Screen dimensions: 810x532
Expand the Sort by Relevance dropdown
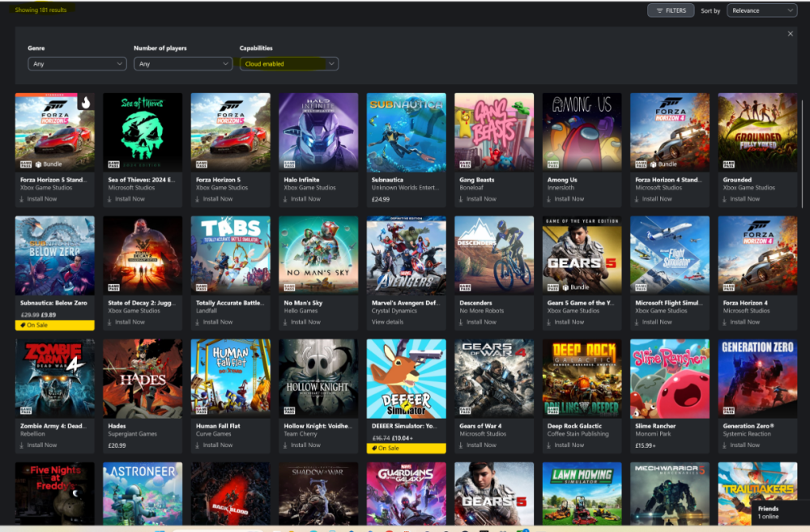(762, 11)
